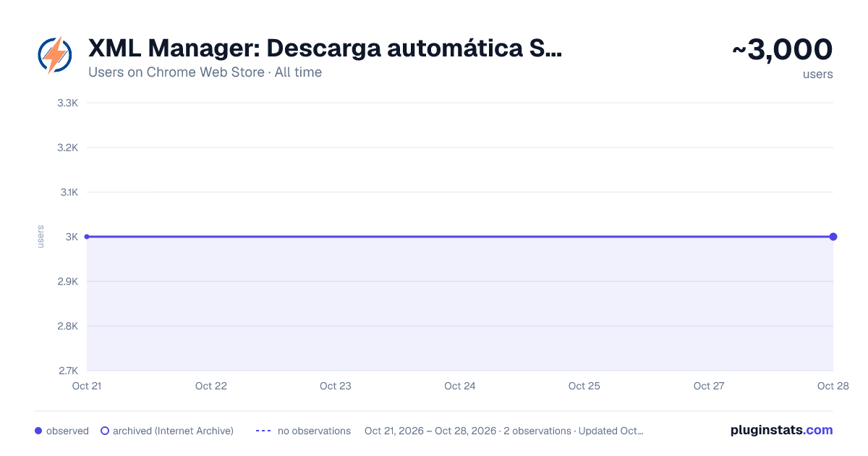The height and width of the screenshot is (456, 868).
Task: Click the XML Manager lightning bolt logo
Action: click(x=55, y=55)
